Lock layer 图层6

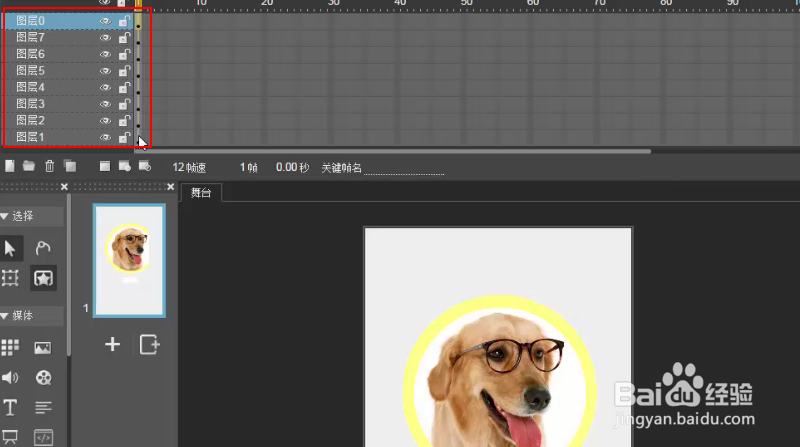pos(124,54)
